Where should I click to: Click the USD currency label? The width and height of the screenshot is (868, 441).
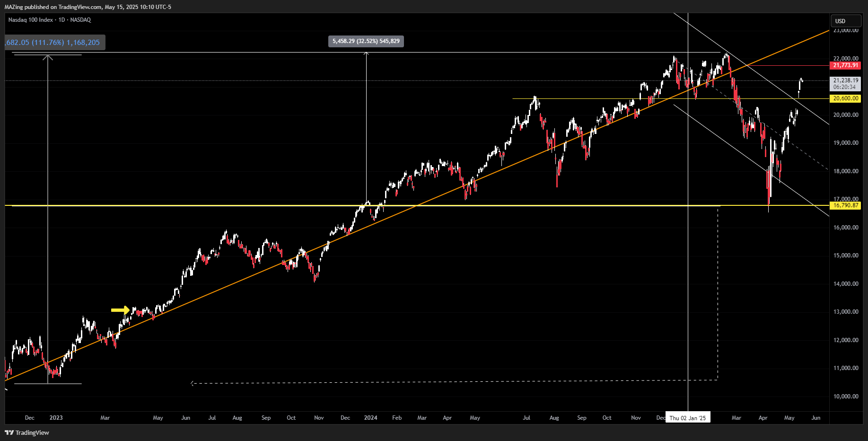pos(846,21)
